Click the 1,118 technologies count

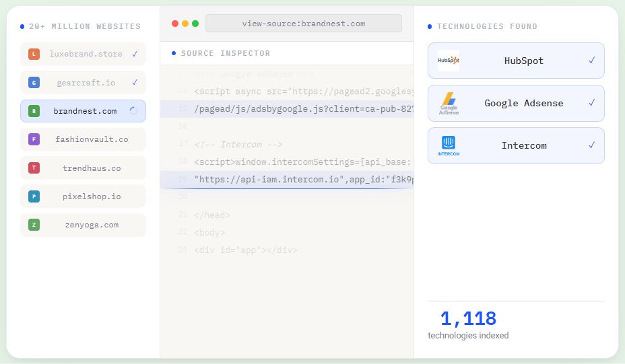pos(468,319)
